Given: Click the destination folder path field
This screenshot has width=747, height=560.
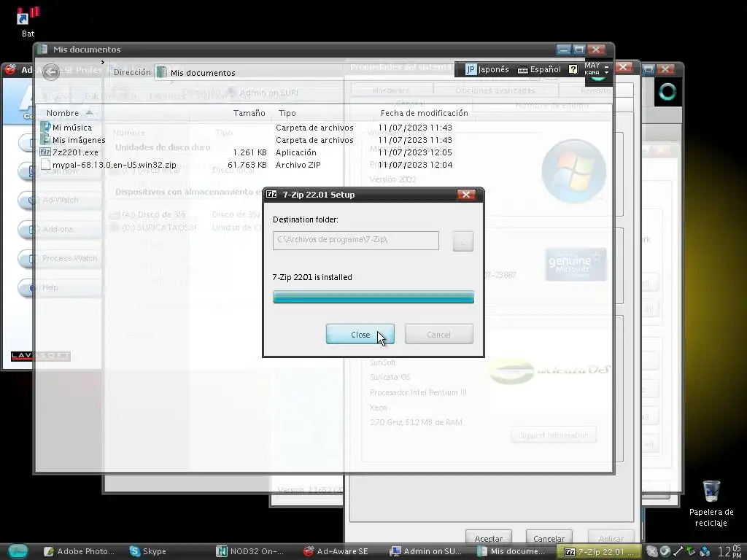Looking at the screenshot, I should pos(356,241).
